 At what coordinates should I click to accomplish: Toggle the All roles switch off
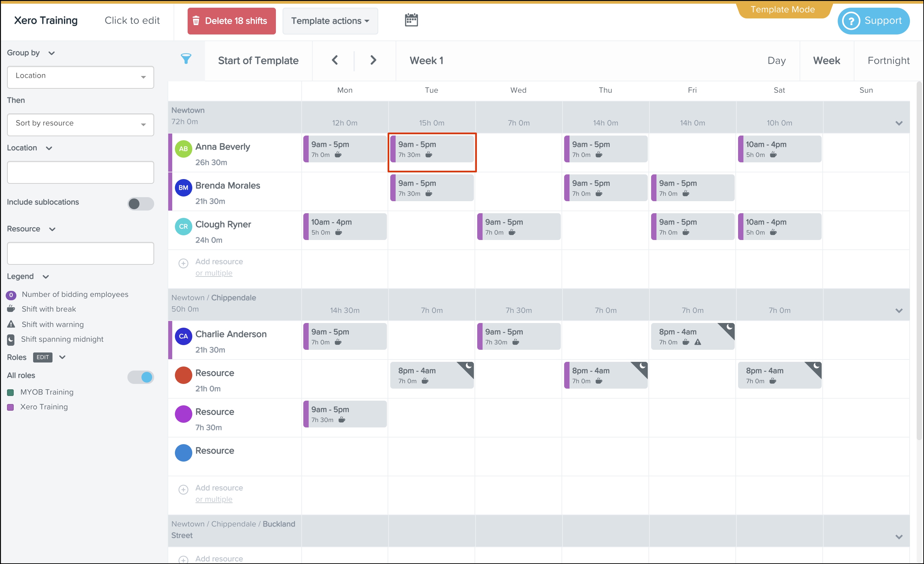[141, 377]
